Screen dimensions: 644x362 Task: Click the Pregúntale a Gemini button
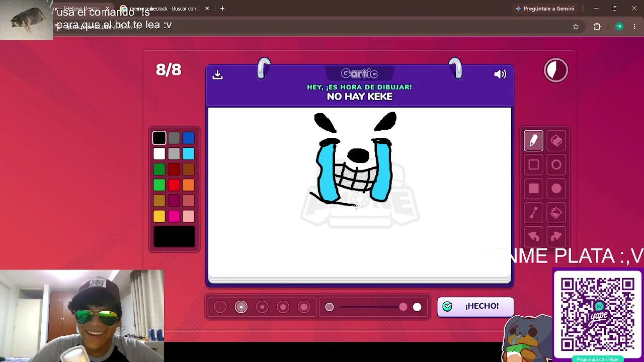pyautogui.click(x=545, y=9)
